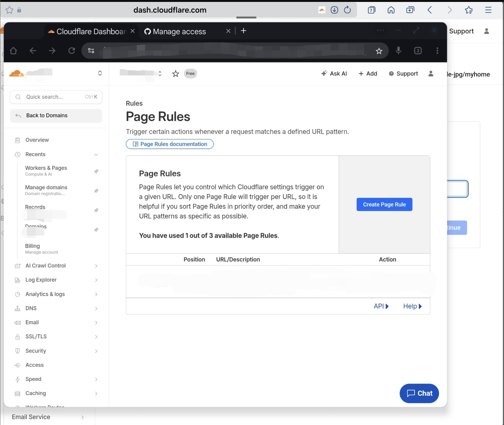Pin the Workers & Pages recent item
Image resolution: width=504 pixels, height=425 pixels.
coord(96,171)
